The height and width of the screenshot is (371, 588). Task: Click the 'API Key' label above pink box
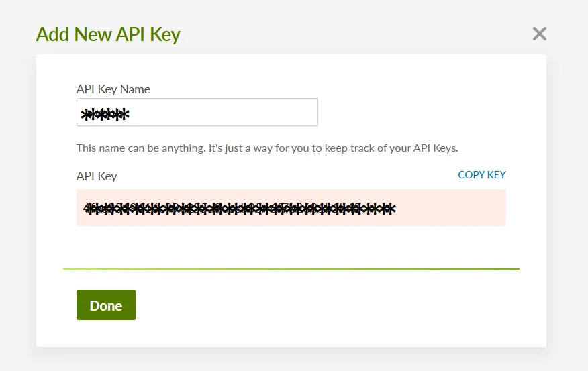(97, 176)
